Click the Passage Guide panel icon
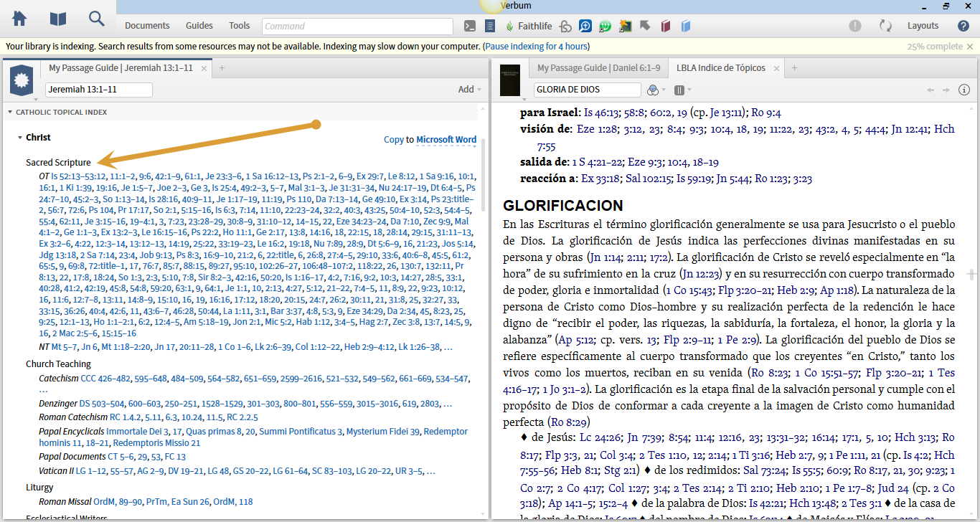Image resolution: width=980 pixels, height=522 pixels. click(x=22, y=80)
